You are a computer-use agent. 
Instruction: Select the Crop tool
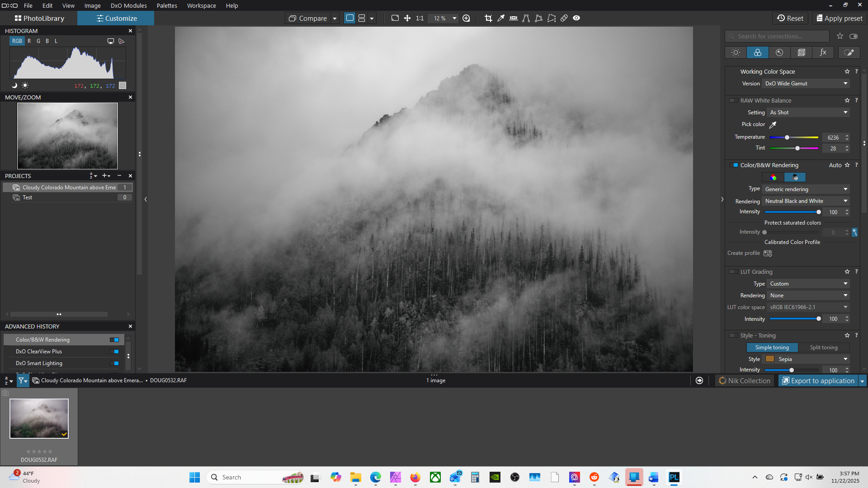coord(488,18)
